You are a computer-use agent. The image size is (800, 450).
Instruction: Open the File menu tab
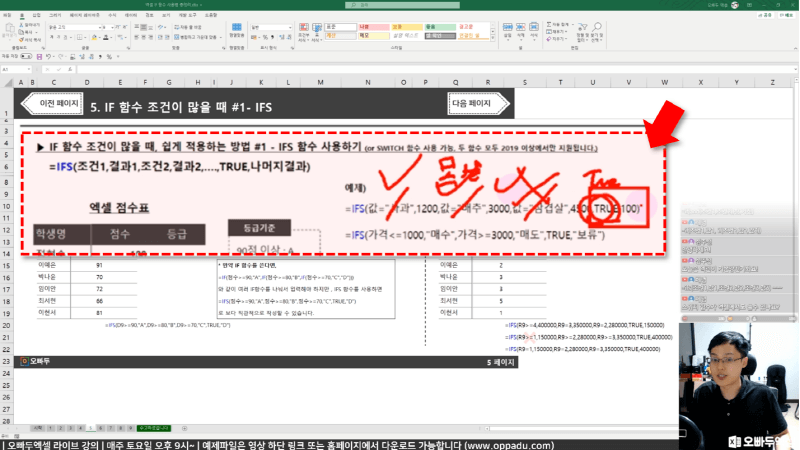click(x=7, y=15)
